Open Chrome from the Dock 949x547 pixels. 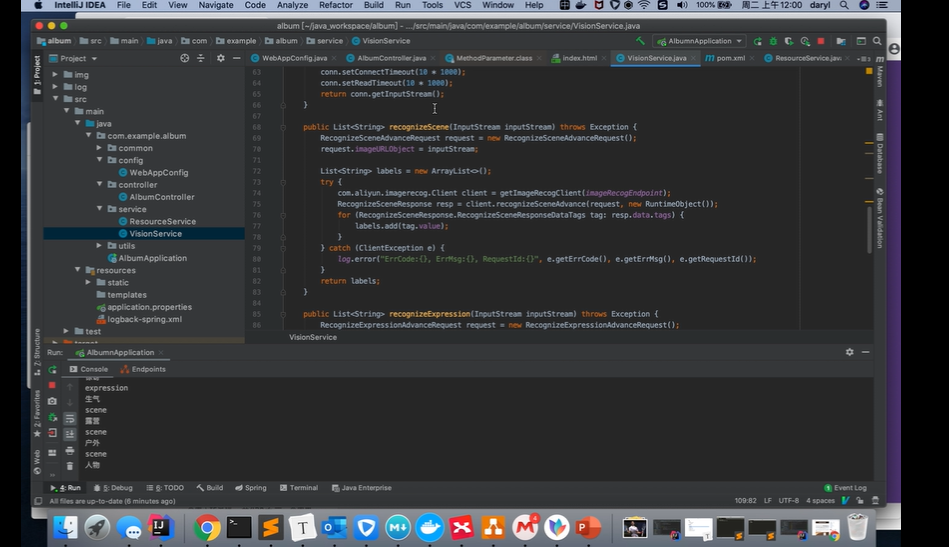click(x=207, y=528)
